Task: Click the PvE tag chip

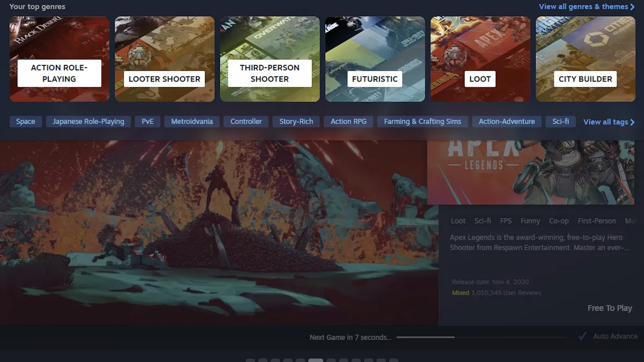Action: click(148, 122)
